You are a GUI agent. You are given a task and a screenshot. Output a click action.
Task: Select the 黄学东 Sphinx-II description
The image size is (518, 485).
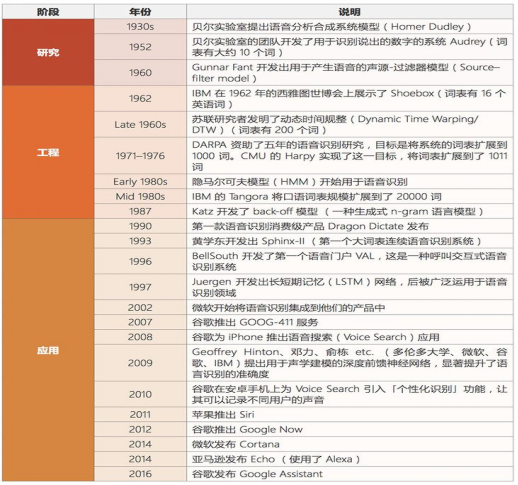click(x=350, y=241)
